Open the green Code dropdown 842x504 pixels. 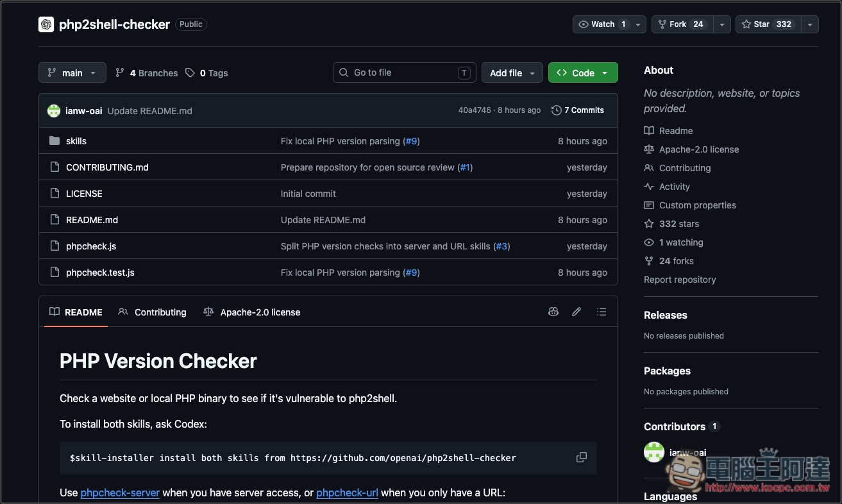[x=583, y=72]
